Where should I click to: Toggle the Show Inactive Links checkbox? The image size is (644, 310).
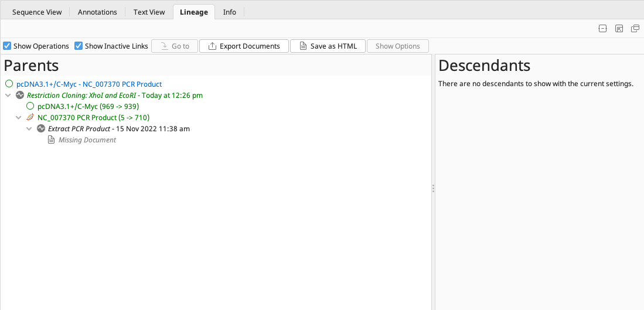(79, 46)
